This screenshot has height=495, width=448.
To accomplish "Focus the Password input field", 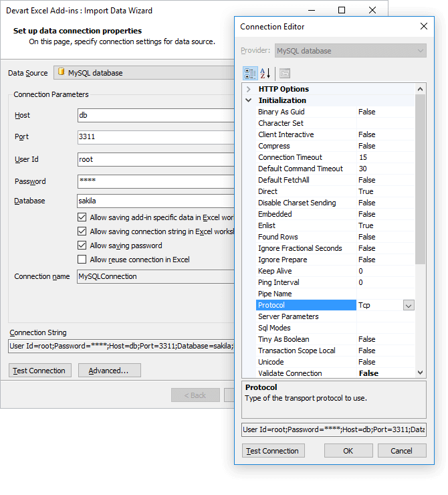I will point(156,181).
